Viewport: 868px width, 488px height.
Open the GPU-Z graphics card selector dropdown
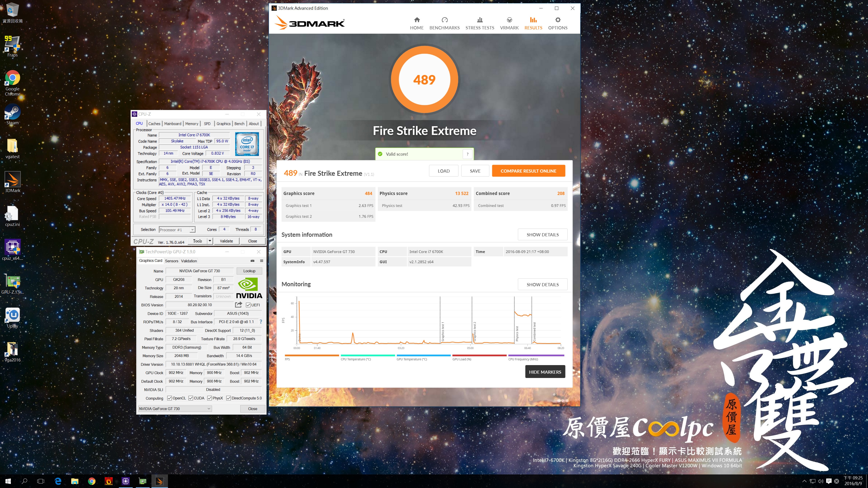175,408
